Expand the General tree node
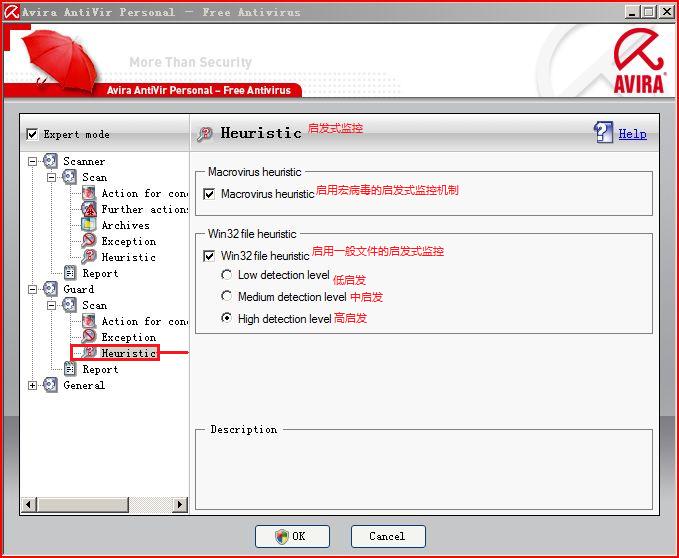The height and width of the screenshot is (558, 679). pyautogui.click(x=32, y=386)
